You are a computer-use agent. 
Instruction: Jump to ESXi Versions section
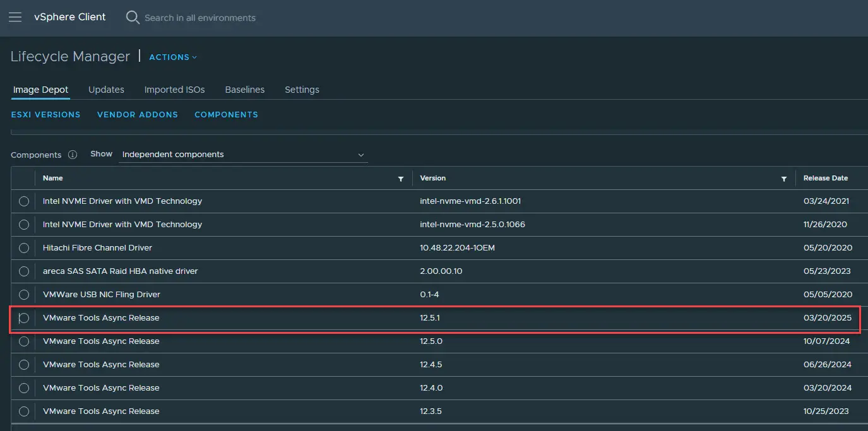[45, 115]
